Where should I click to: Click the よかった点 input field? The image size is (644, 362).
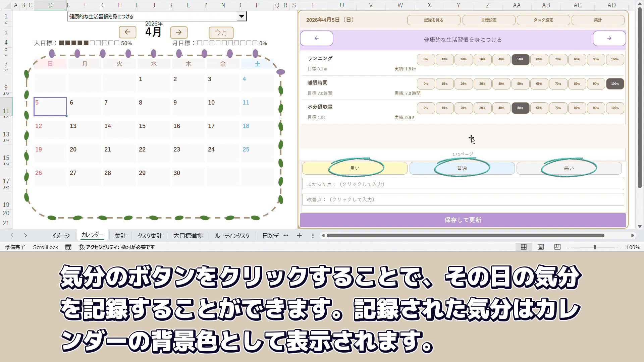point(463,184)
